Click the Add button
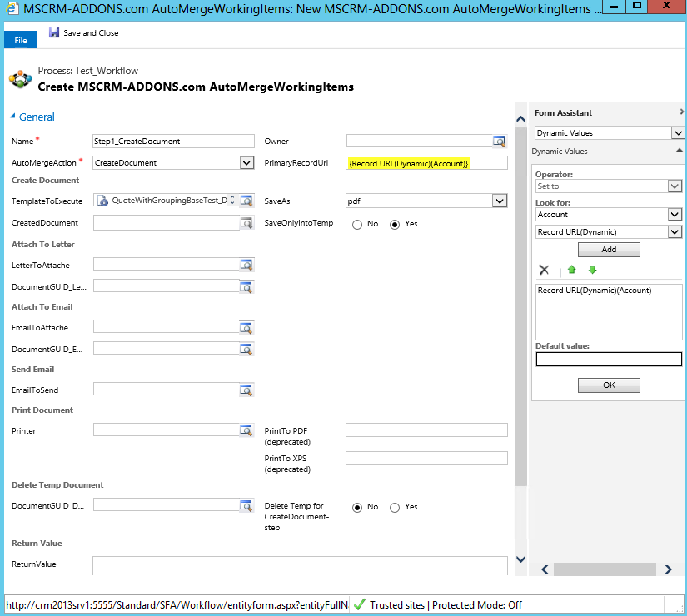The width and height of the screenshot is (687, 616). click(609, 249)
